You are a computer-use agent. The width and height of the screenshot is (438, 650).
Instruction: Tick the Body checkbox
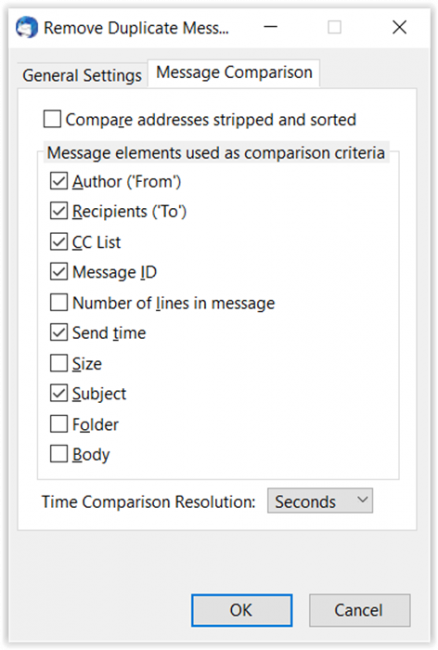coord(59,454)
